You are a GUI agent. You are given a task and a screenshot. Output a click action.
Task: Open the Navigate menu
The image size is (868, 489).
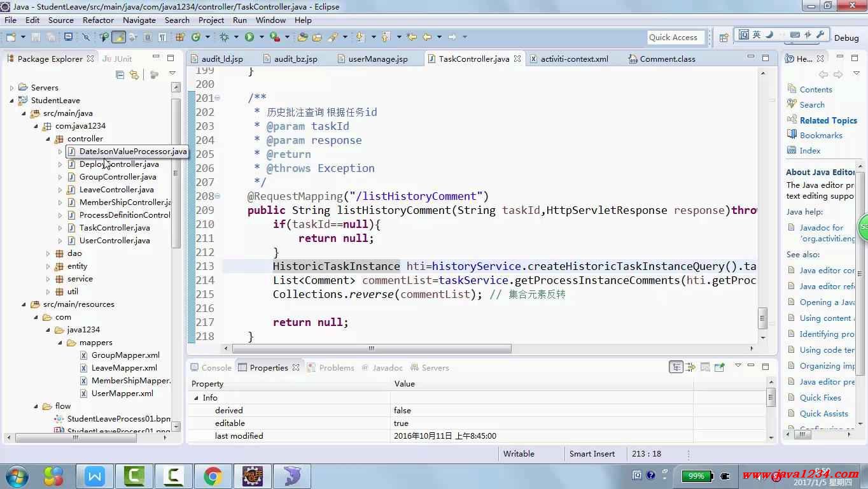[x=139, y=20]
